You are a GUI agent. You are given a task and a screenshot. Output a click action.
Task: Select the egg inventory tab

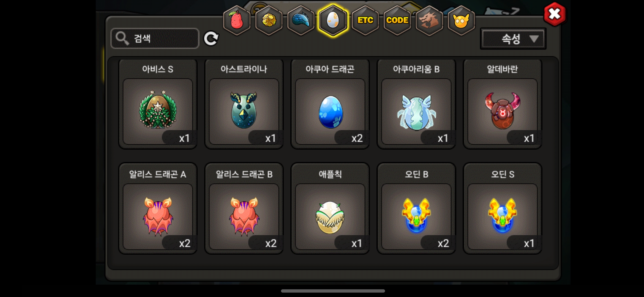333,20
